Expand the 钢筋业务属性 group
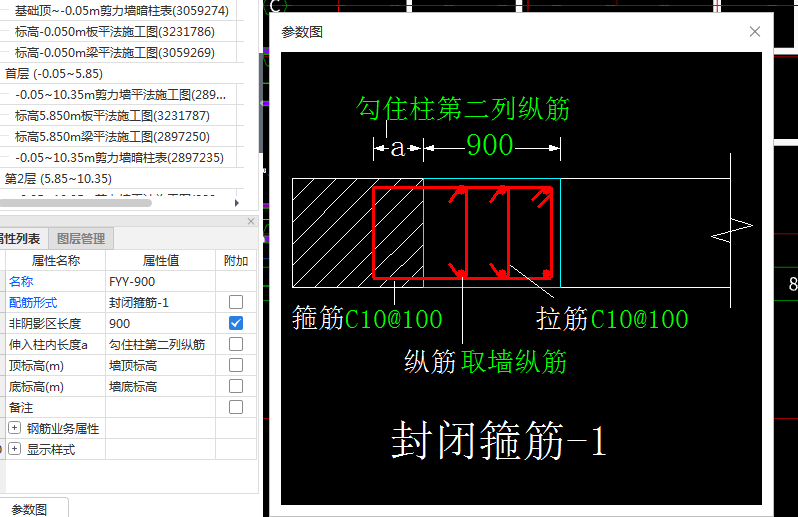The width and height of the screenshot is (798, 517). click(15, 428)
